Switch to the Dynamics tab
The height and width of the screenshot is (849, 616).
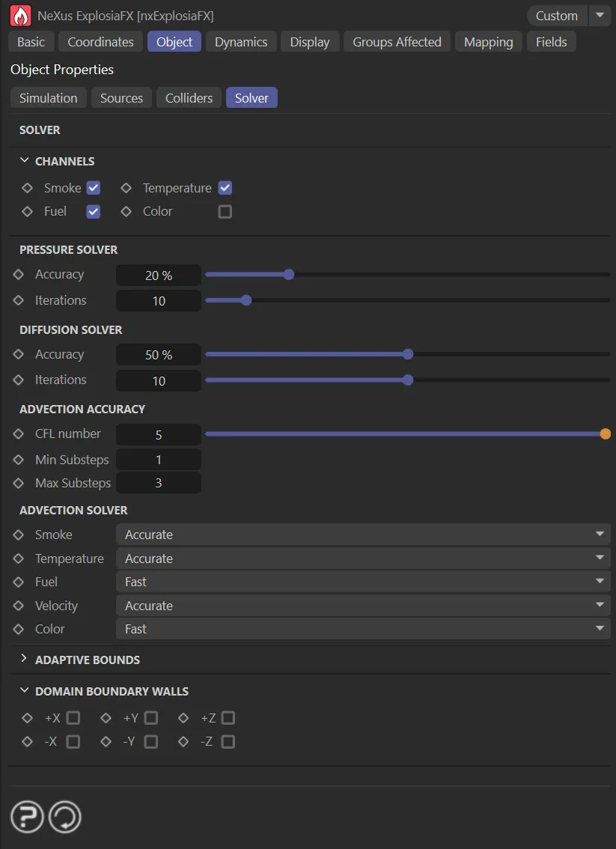tap(241, 42)
